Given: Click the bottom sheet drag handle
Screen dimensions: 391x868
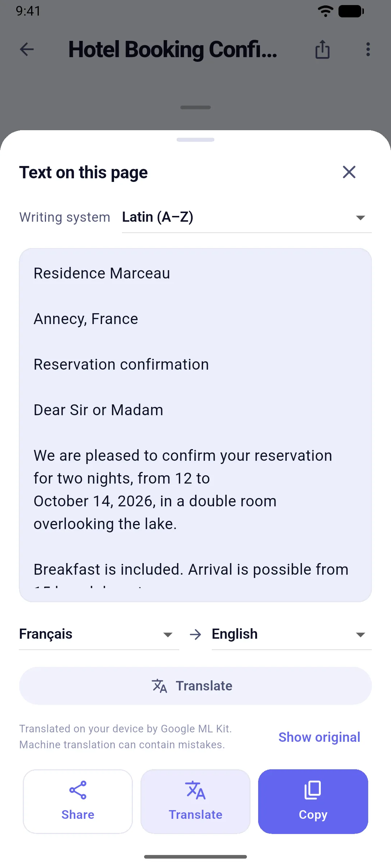Looking at the screenshot, I should pyautogui.click(x=195, y=140).
